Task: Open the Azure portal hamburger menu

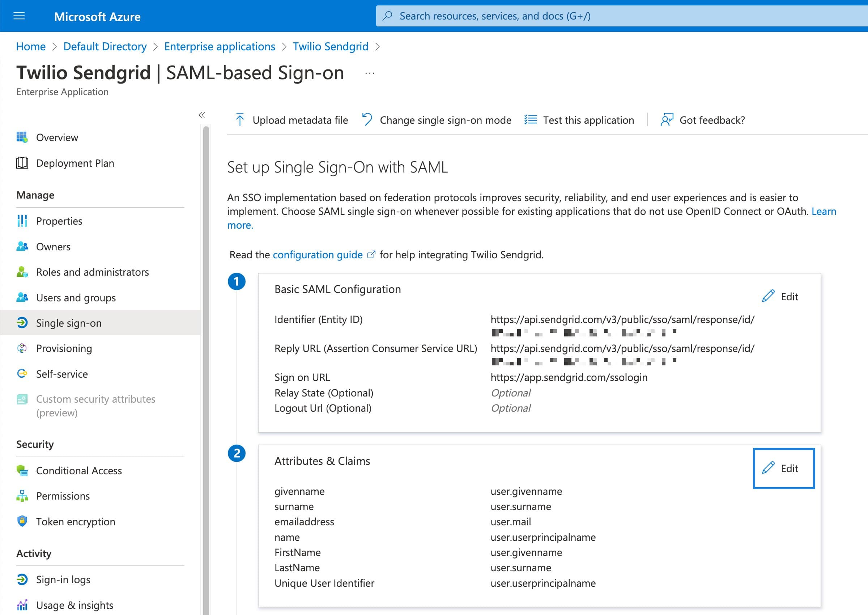Action: point(18,16)
